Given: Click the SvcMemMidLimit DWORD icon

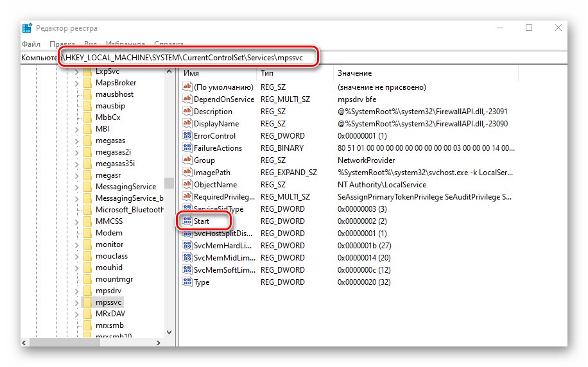Looking at the screenshot, I should coord(187,257).
